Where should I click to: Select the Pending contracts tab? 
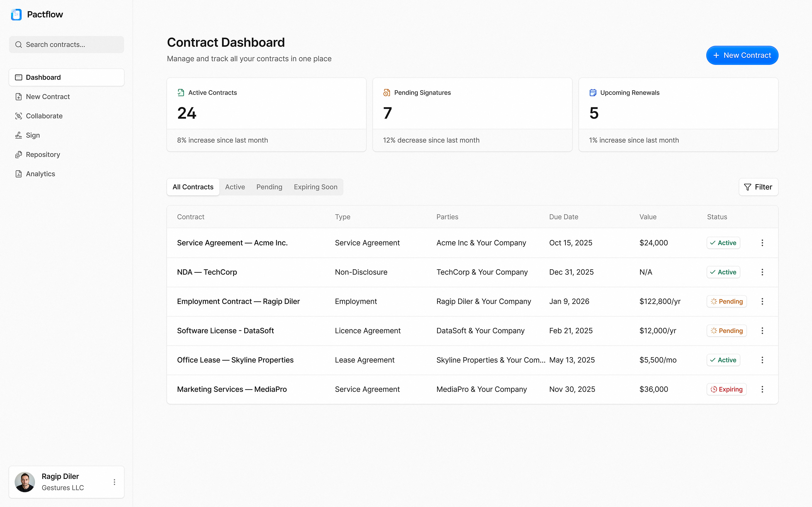click(x=269, y=187)
